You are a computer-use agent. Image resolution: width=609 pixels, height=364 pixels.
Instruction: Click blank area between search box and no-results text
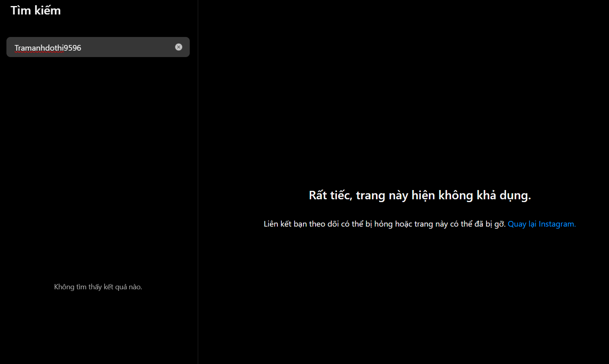coord(98,169)
